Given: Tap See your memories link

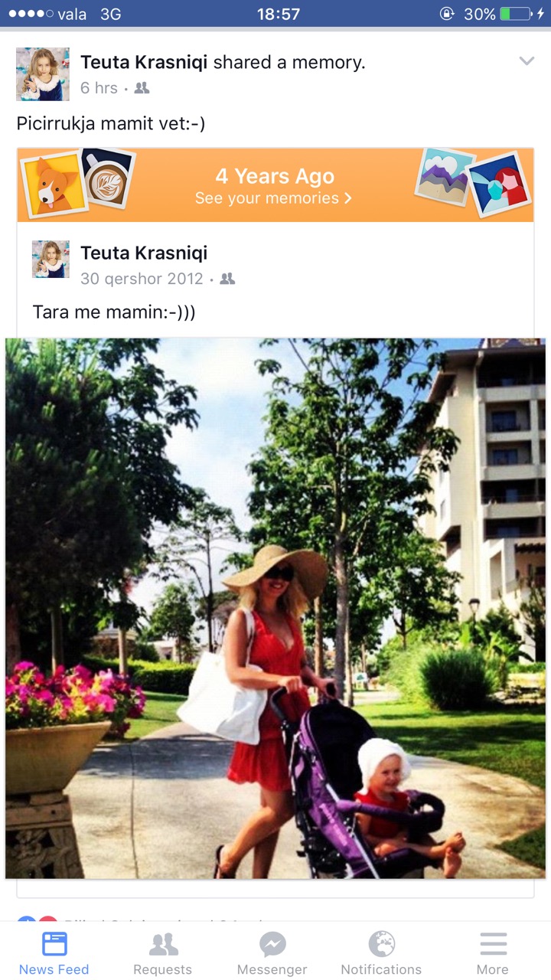Looking at the screenshot, I should click(273, 198).
